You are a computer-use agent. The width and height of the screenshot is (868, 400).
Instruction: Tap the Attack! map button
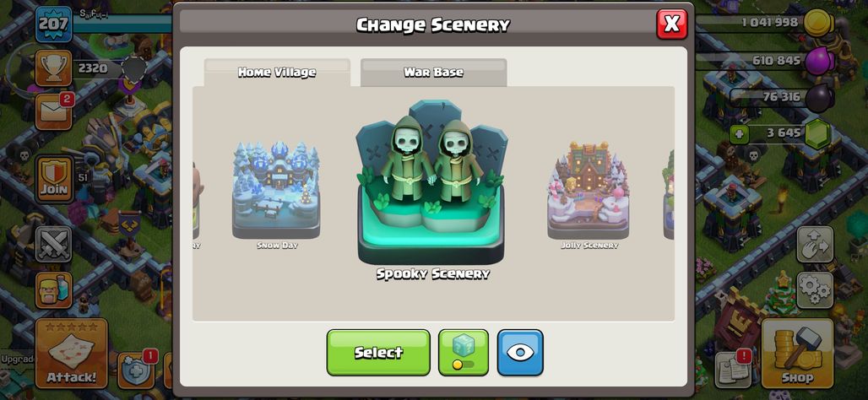point(72,353)
